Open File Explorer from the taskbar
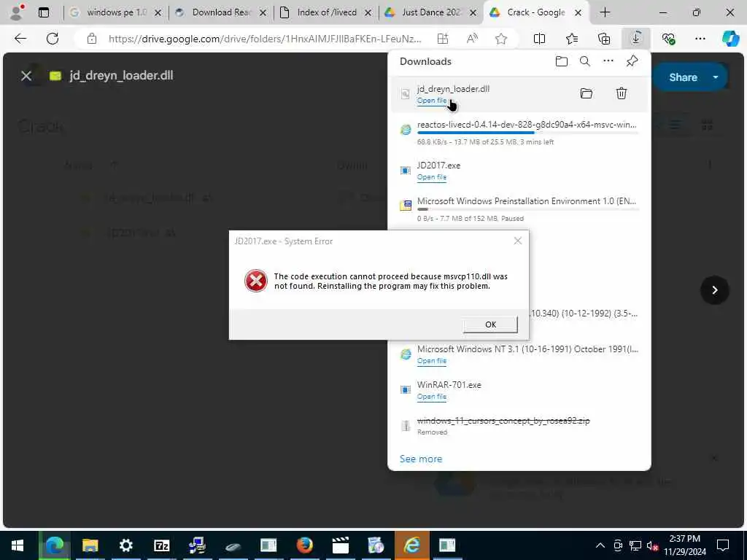This screenshot has width=747, height=560. 90,545
